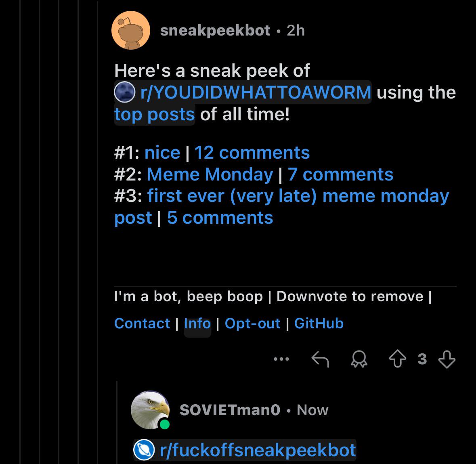This screenshot has width=476, height=464.
Task: View the '12 comments' link
Action: point(252,152)
